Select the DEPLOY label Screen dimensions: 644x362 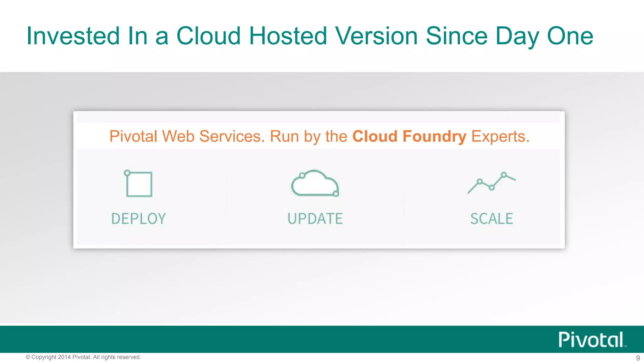(x=138, y=219)
